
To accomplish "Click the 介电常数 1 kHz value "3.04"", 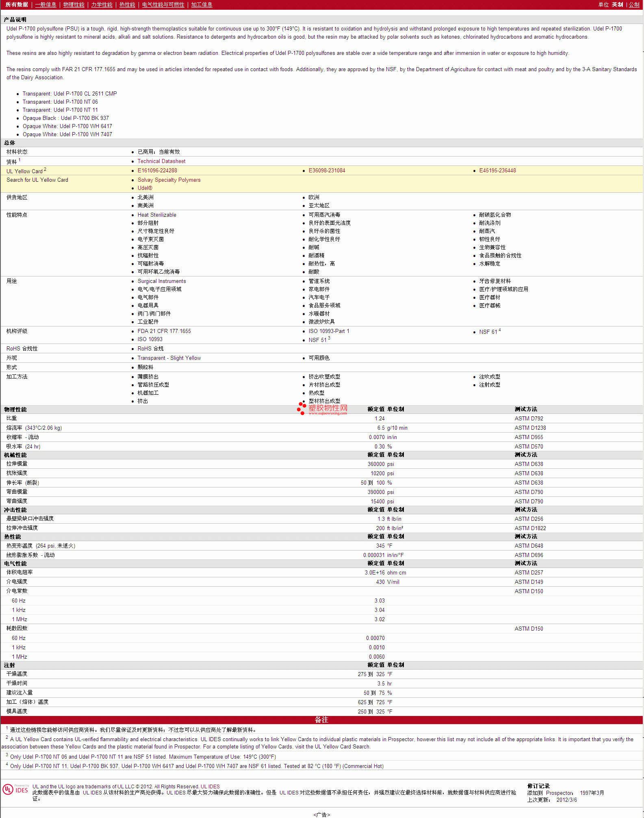I will point(379,610).
